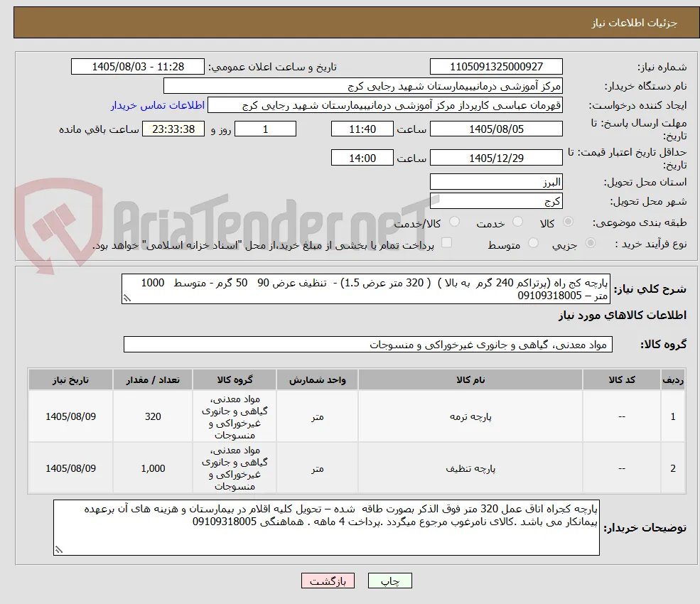Click the resize handle of the buyer notes textarea
Viewport: 700px width, 604px height.
click(58, 550)
